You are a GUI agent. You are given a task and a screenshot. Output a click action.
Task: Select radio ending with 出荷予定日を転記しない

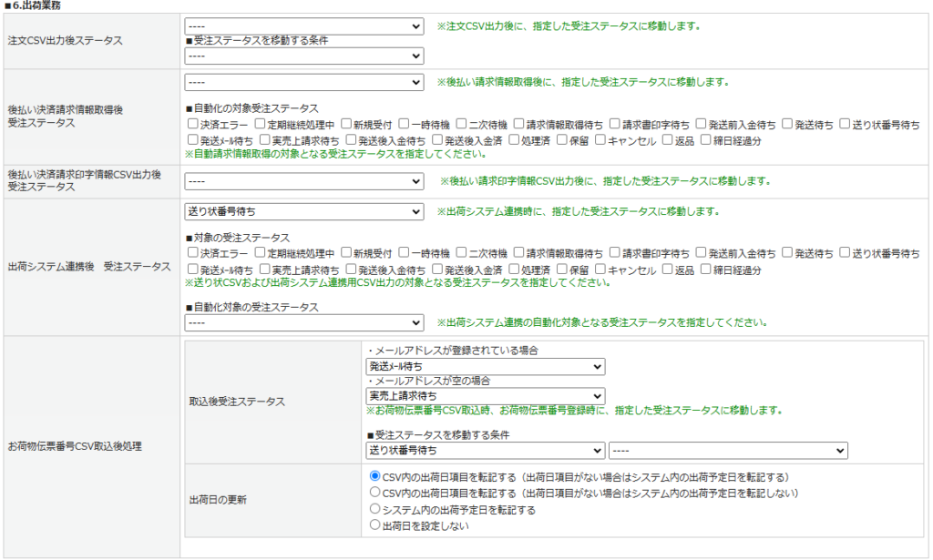(x=374, y=493)
